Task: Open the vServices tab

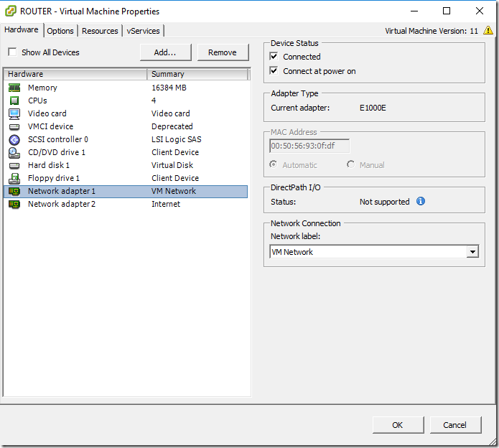Action: [143, 31]
